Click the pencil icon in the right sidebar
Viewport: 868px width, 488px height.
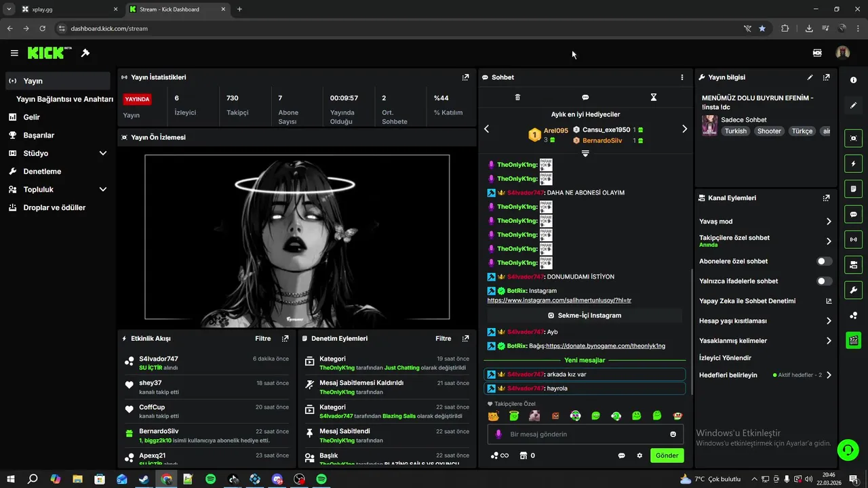pos(853,106)
